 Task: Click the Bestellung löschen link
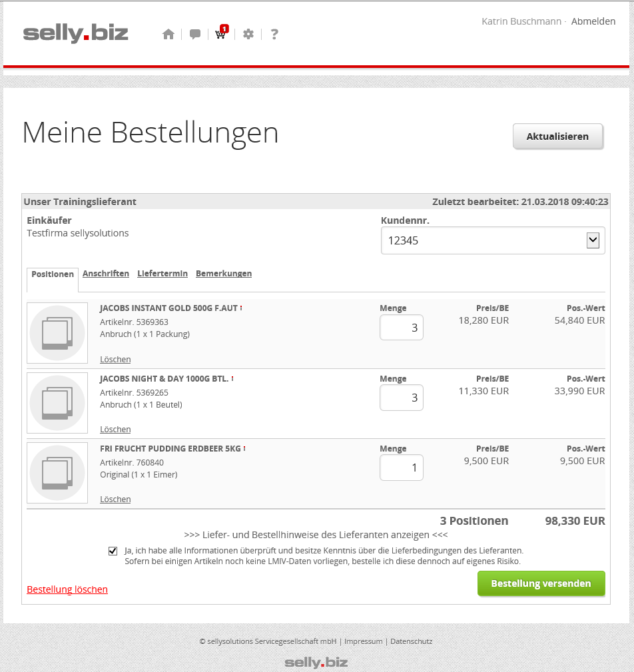[x=67, y=589]
